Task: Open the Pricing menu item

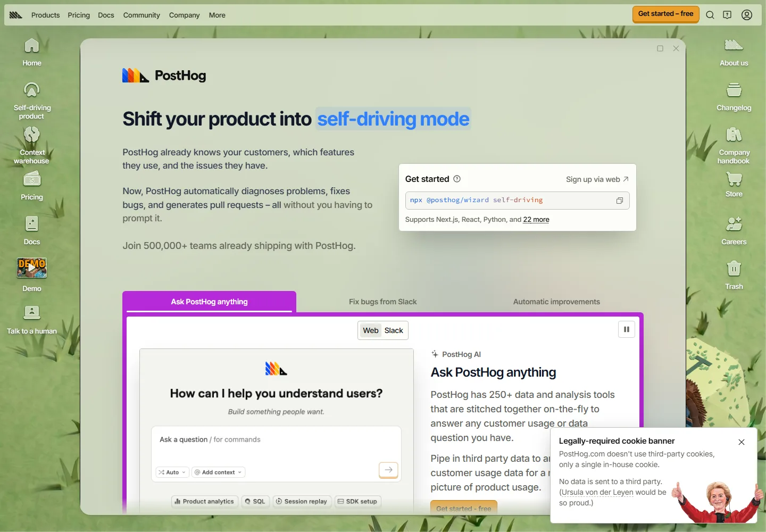Action: [x=79, y=15]
